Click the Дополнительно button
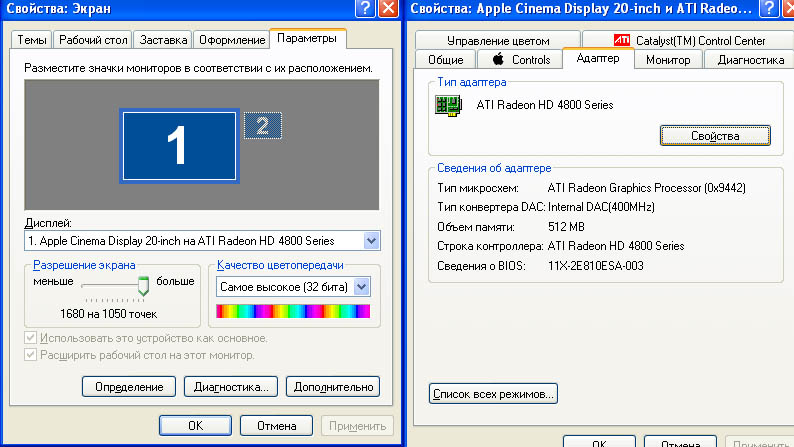Image resolution: width=794 pixels, height=447 pixels. pos(333,387)
